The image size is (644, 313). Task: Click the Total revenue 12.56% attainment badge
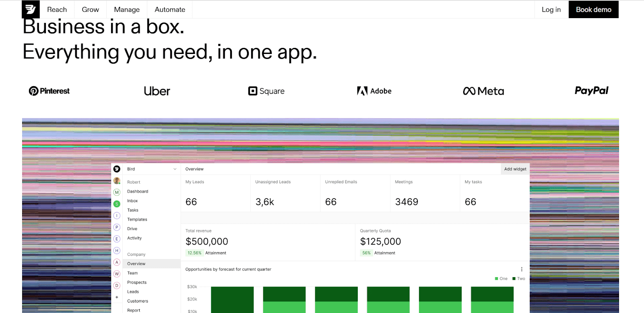point(194,253)
